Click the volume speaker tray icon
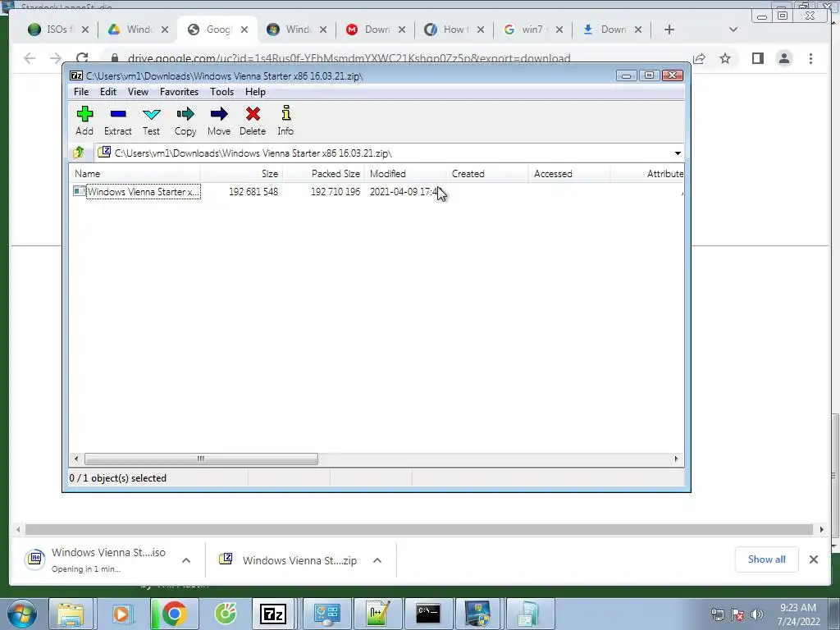Screen dimensions: 840x630 [x=756, y=614]
